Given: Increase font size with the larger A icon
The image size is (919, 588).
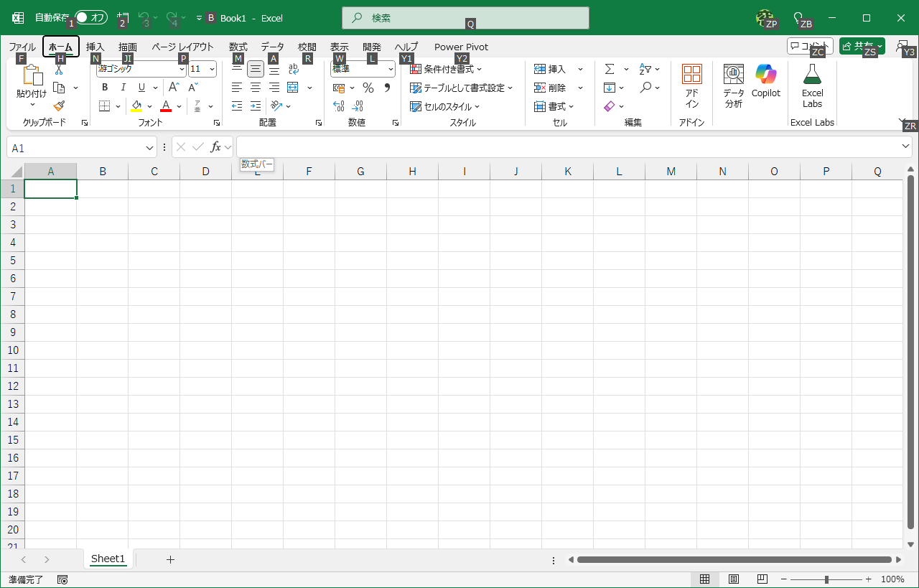Looking at the screenshot, I should pos(173,88).
